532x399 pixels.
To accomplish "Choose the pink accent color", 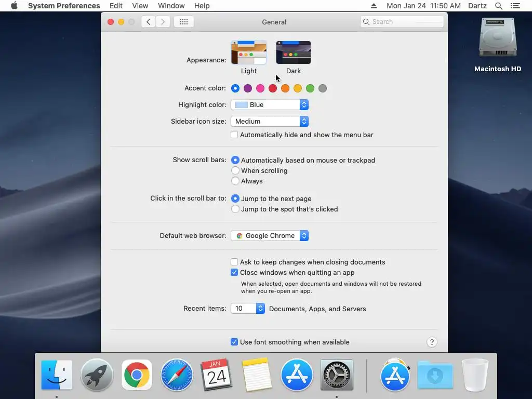I will [x=260, y=88].
